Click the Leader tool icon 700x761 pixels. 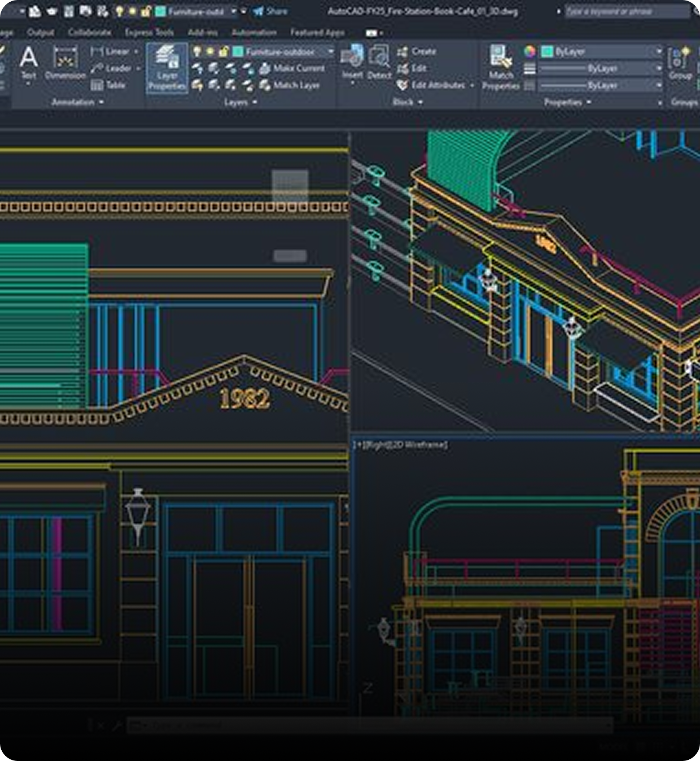(97, 68)
